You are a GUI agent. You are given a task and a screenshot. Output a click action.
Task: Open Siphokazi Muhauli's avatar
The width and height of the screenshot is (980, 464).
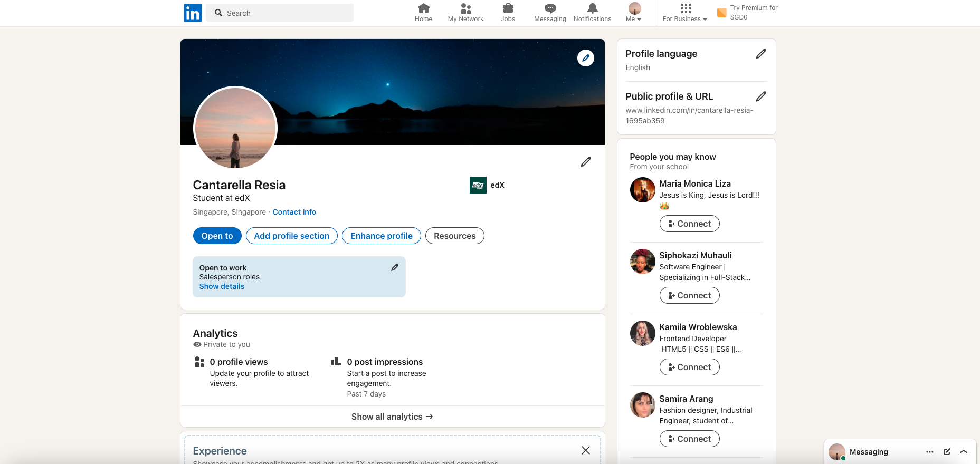[x=642, y=262]
